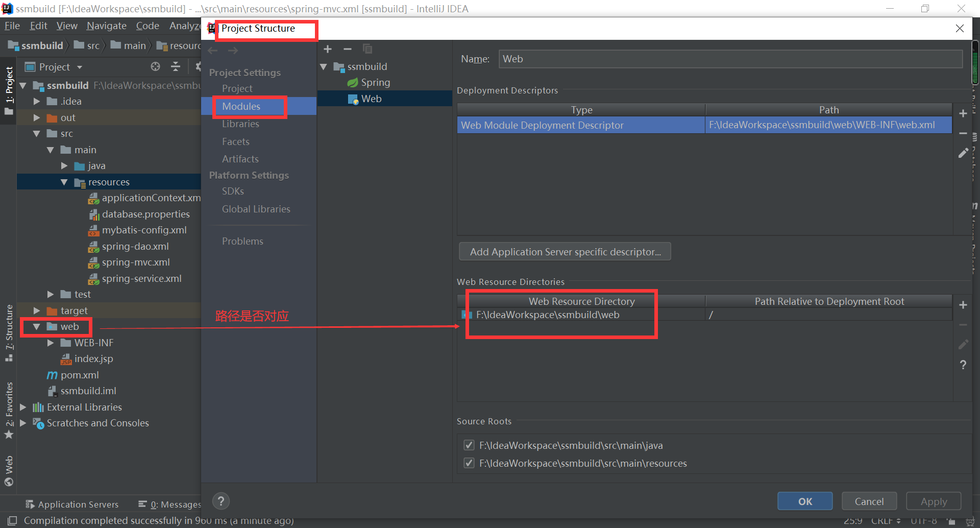Collapse the src folder

37,133
